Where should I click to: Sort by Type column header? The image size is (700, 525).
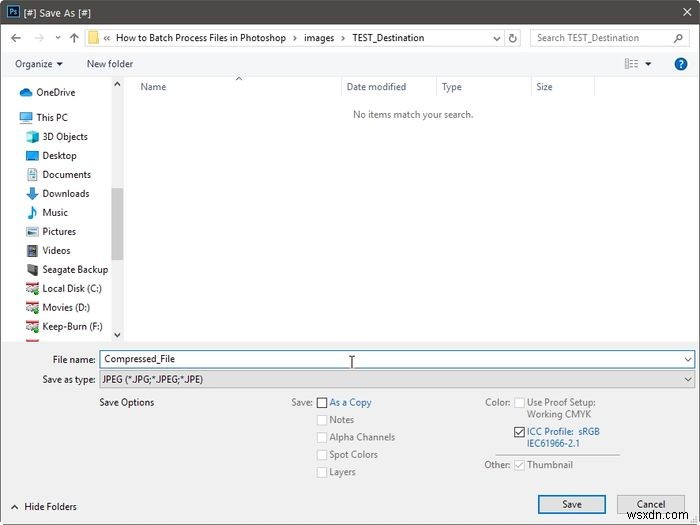click(x=451, y=87)
